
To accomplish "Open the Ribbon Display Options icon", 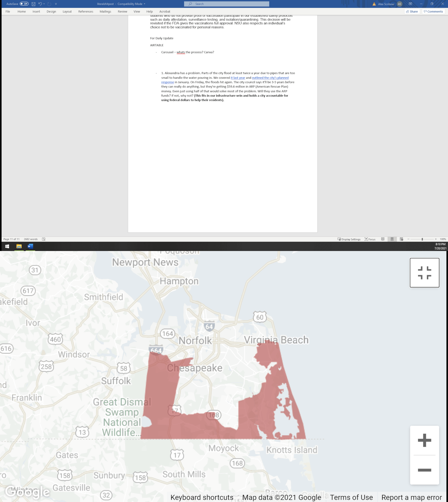I will (410, 4).
